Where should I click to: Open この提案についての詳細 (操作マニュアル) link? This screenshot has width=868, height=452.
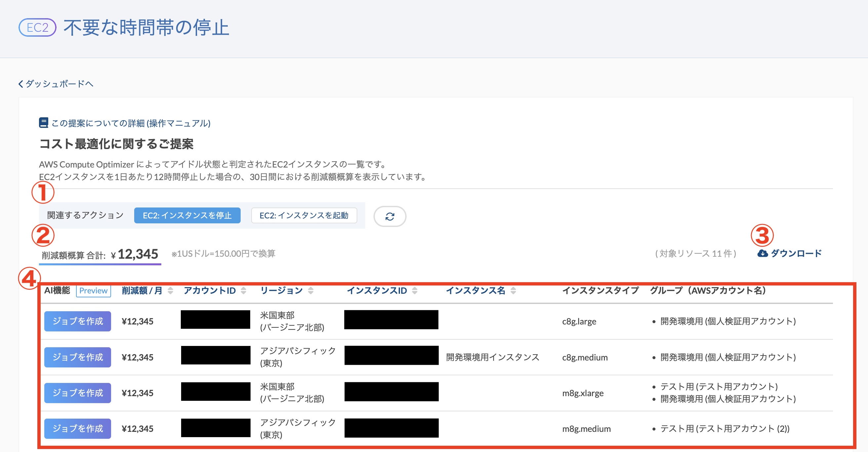point(131,123)
